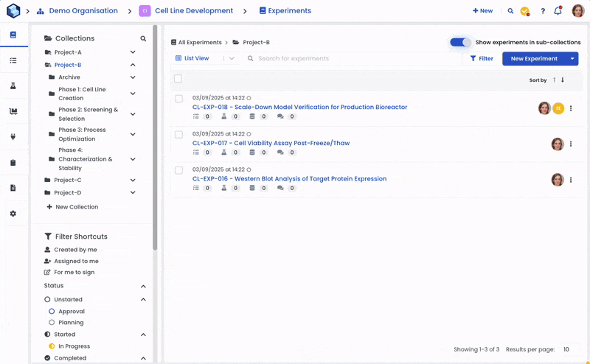Check the CL-EXP-017 row checkbox
Image resolution: width=590 pixels, height=364 pixels.
178,134
